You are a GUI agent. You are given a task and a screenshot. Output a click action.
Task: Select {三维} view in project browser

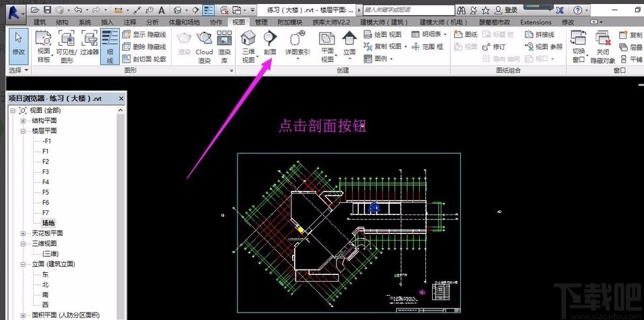coord(50,254)
